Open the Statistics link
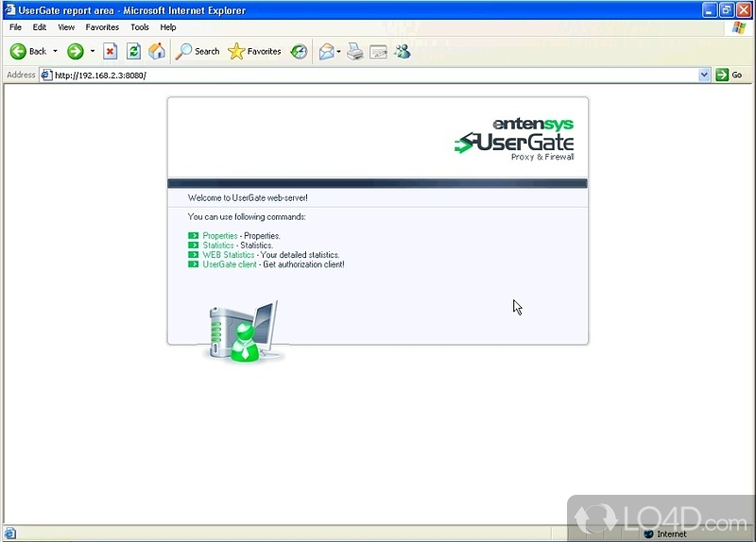 pyautogui.click(x=218, y=246)
